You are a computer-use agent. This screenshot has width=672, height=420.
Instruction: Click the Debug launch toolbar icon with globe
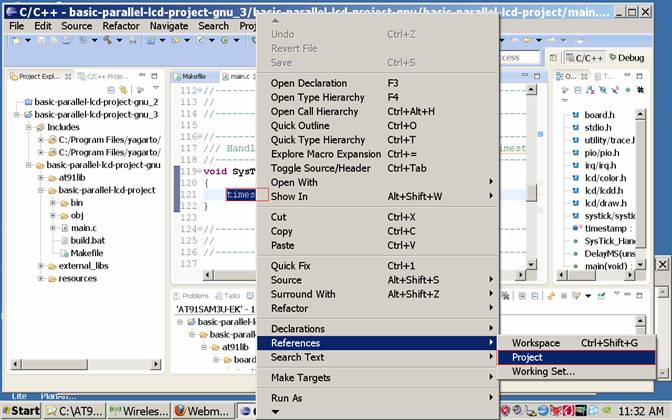224,40
